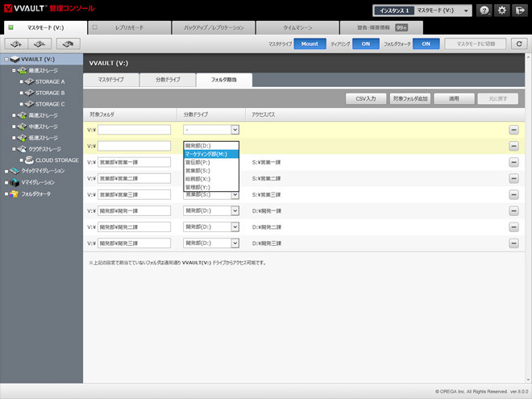Viewport: 532px width, 399px height.
Task: Click the drive swap arrow toolbar icon
Action: pos(69,44)
